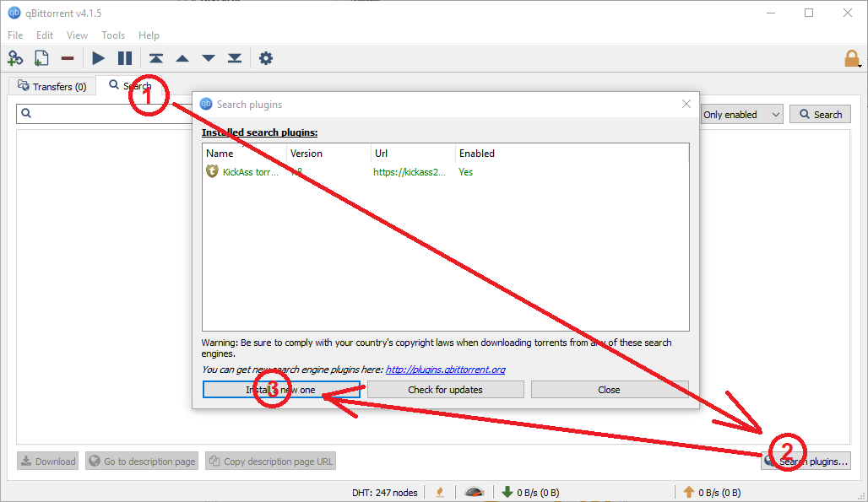Move torrent to top of queue
Viewport: 868px width, 502px height.
pyautogui.click(x=156, y=58)
